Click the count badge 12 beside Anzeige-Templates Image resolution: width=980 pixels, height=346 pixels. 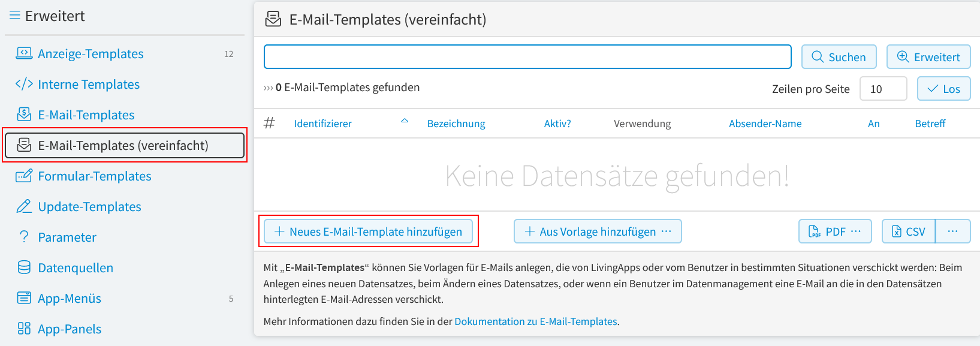pos(229,54)
